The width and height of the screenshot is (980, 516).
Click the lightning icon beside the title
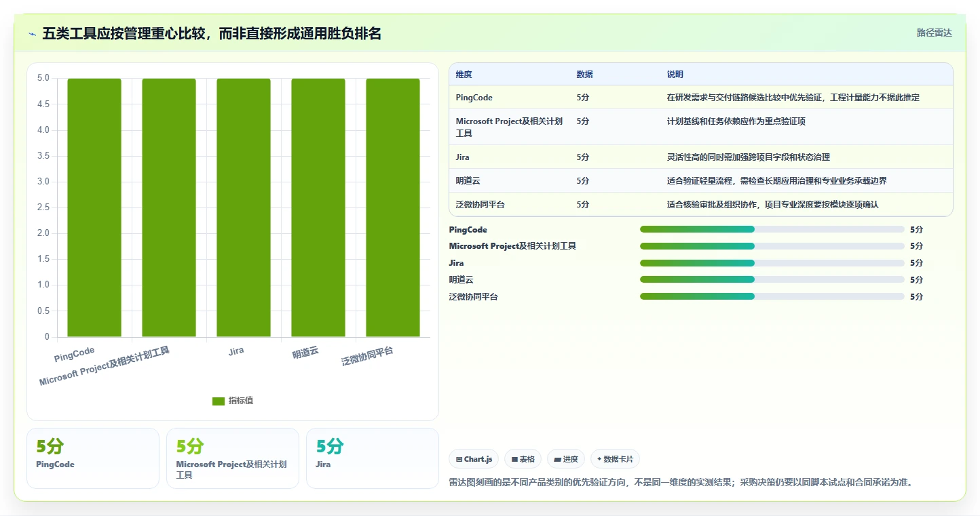pyautogui.click(x=32, y=33)
